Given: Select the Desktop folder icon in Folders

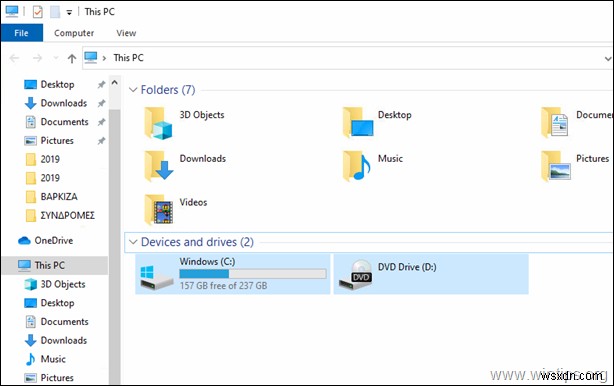Looking at the screenshot, I should coord(358,123).
